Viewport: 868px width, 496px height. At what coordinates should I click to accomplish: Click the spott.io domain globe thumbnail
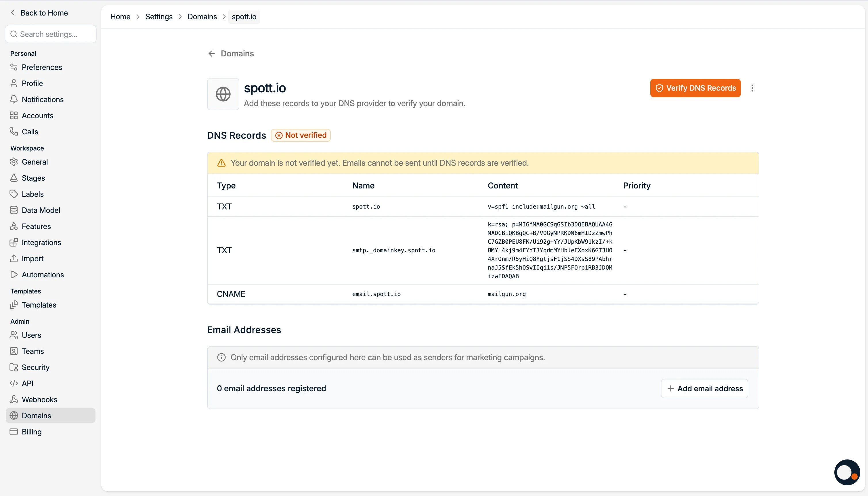point(223,94)
